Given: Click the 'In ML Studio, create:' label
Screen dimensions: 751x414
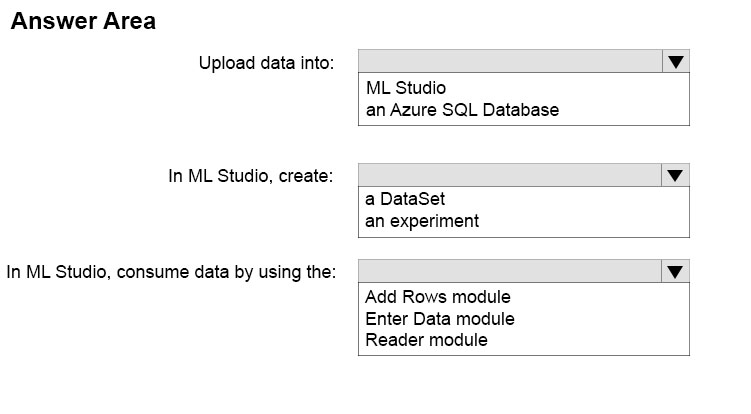Looking at the screenshot, I should click(250, 176).
